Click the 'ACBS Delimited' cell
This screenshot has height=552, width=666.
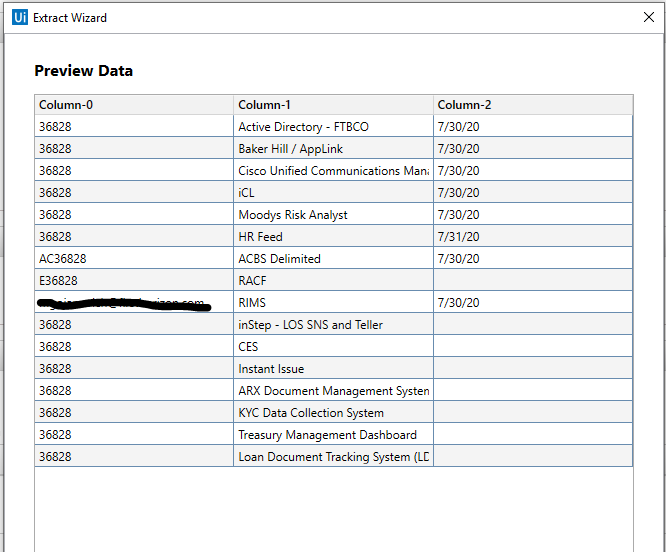(333, 259)
